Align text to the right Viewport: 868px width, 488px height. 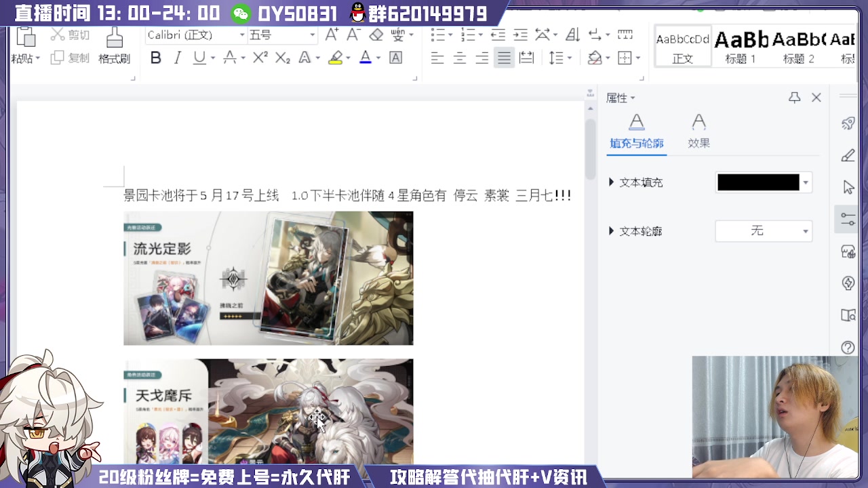pyautogui.click(x=482, y=58)
